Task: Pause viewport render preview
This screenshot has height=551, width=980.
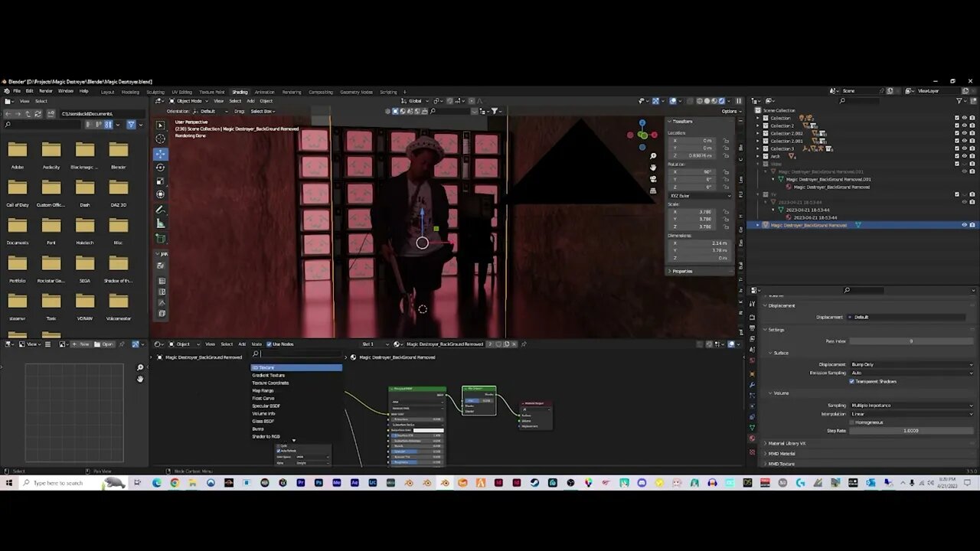Action: [x=739, y=101]
